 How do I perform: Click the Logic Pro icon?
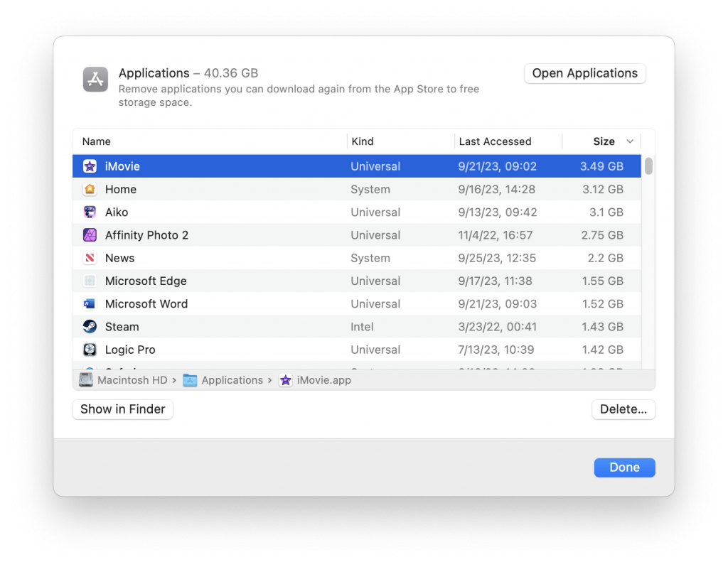90,349
